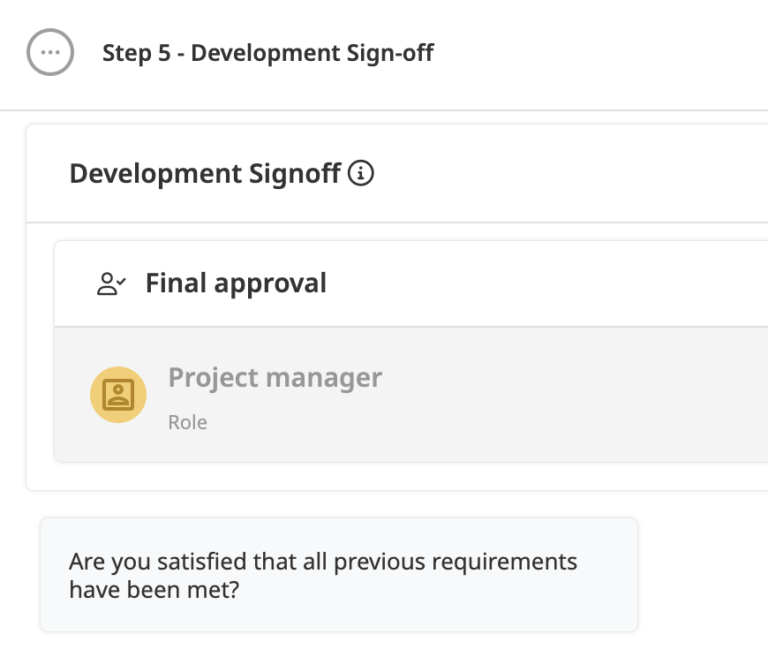Click the word 'approval' in Final approval
Image resolution: width=768 pixels, height=657 pixels.
coord(270,284)
